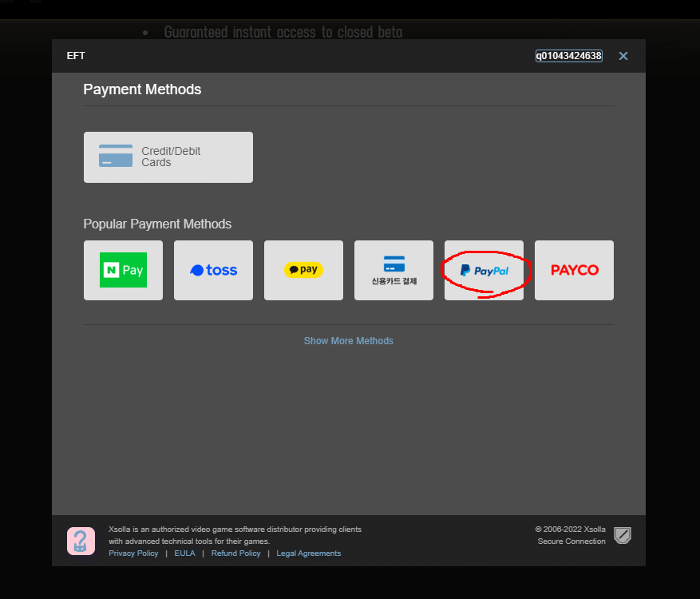The image size is (700, 599).
Task: Click the EFT title text
Action: click(x=76, y=56)
